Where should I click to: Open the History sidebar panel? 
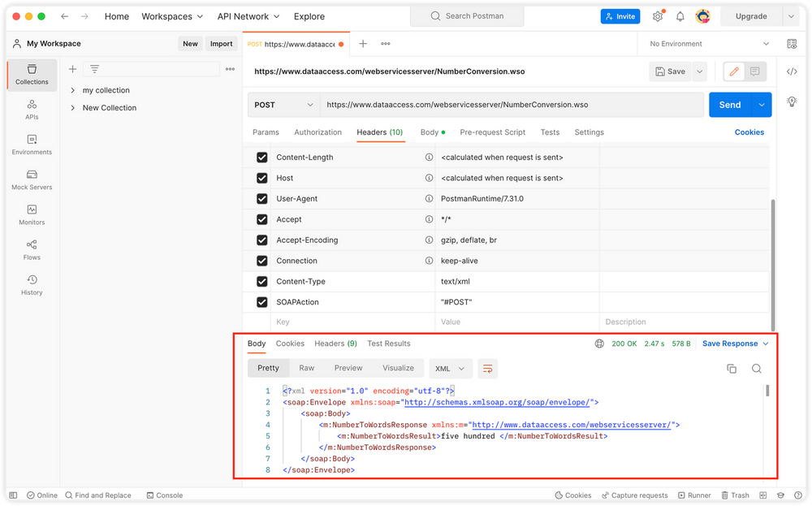tap(32, 284)
